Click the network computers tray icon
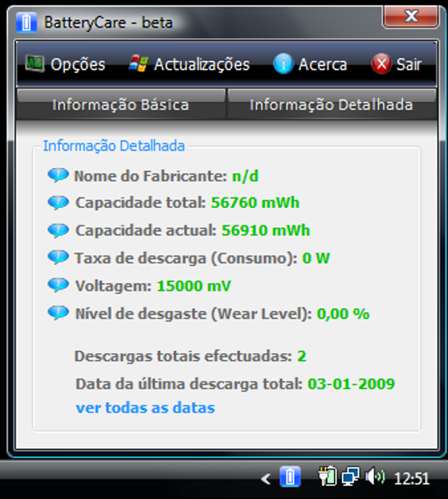The image size is (448, 499). [350, 477]
